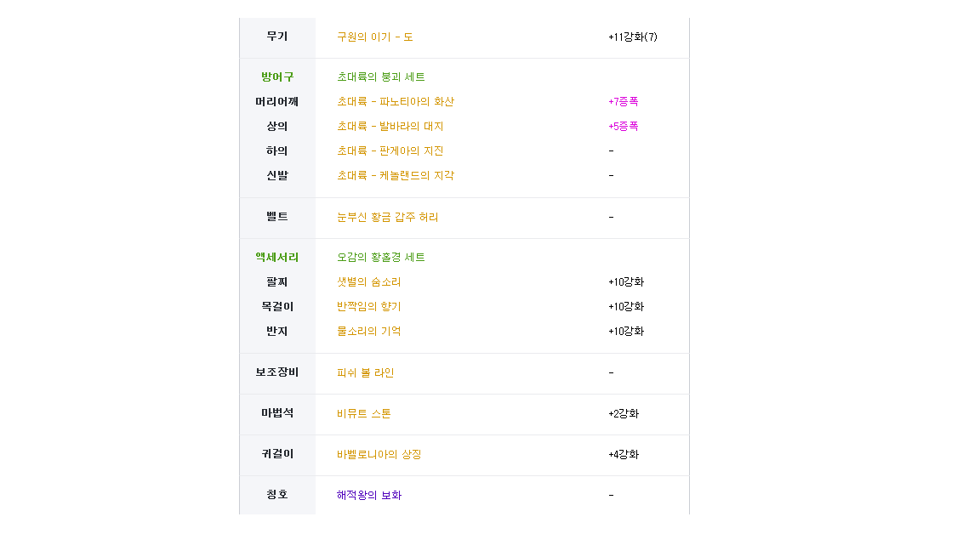Select magic stone 비뮤트 스톤
This screenshot has height=551, width=980.
tap(364, 413)
